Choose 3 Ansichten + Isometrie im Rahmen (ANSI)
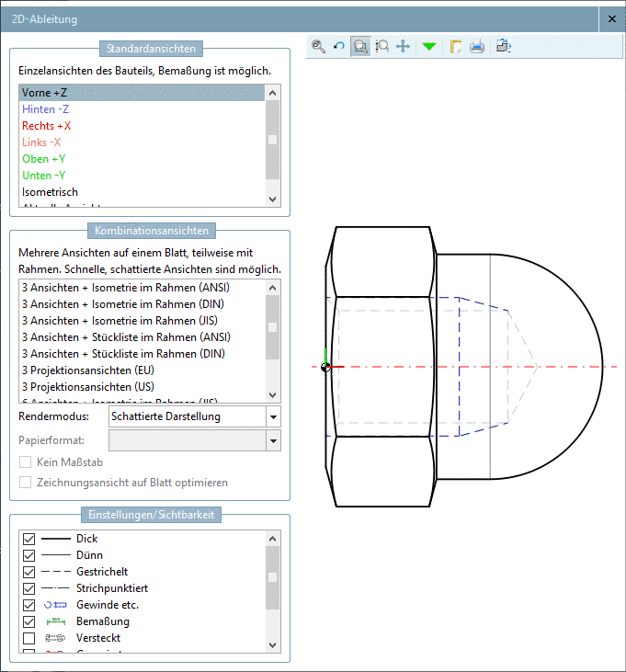Viewport: 626px width, 672px height. pos(142,288)
